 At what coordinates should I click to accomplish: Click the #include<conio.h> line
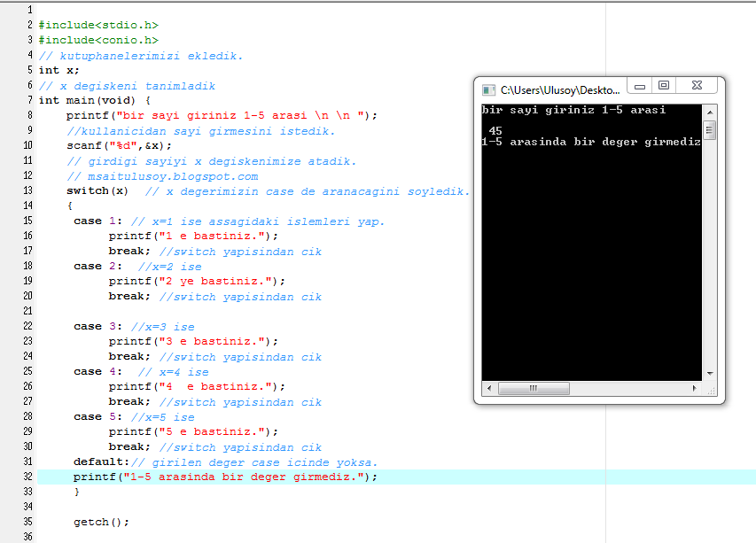(98, 40)
